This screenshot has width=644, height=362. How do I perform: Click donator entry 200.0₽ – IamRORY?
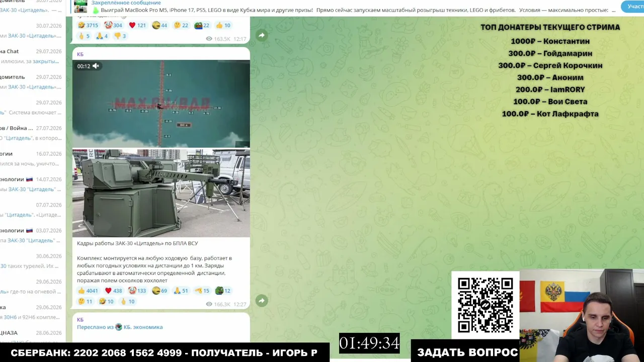click(x=550, y=89)
